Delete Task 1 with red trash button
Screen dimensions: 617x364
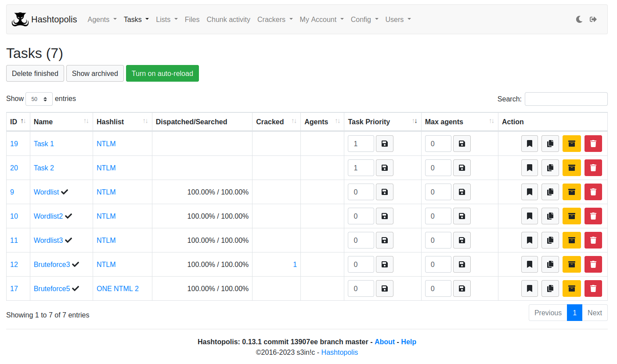[593, 144]
